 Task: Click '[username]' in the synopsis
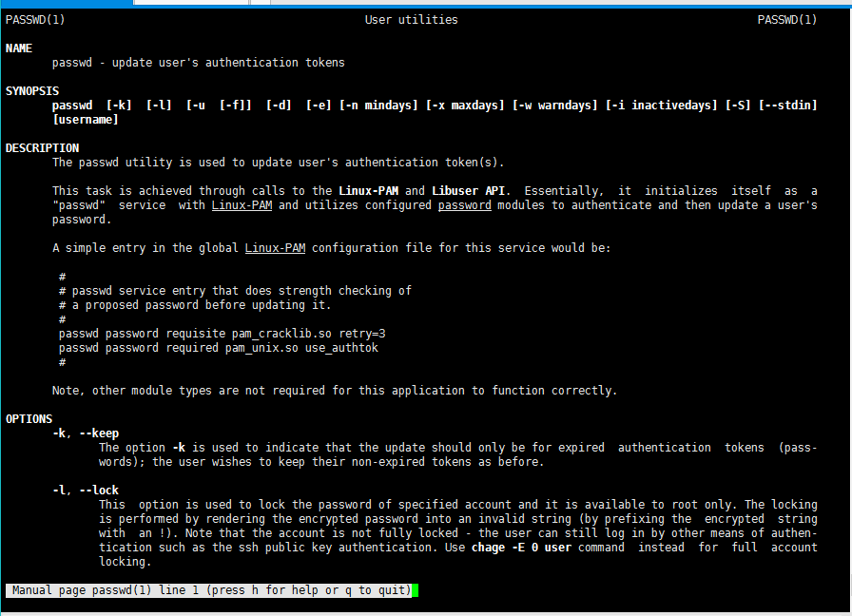[x=86, y=120]
